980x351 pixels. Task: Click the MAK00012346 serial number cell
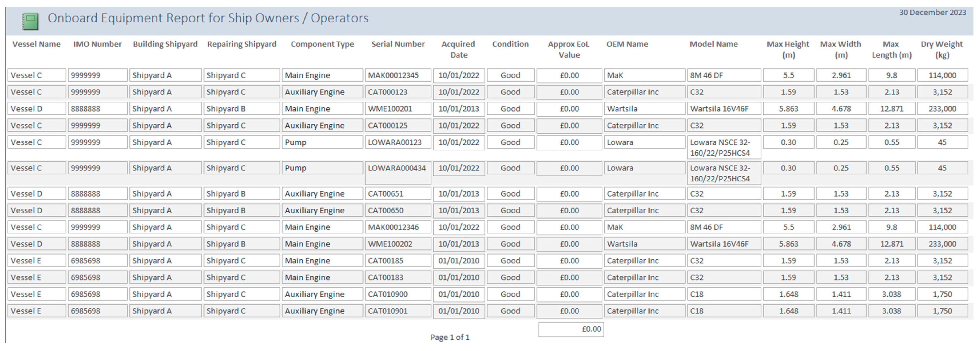(x=398, y=227)
